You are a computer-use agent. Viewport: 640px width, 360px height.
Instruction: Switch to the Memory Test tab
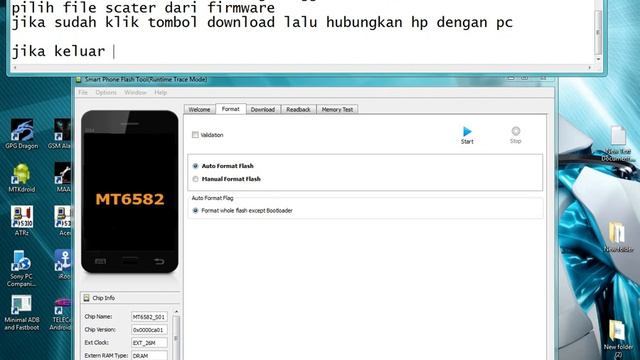[x=337, y=109]
